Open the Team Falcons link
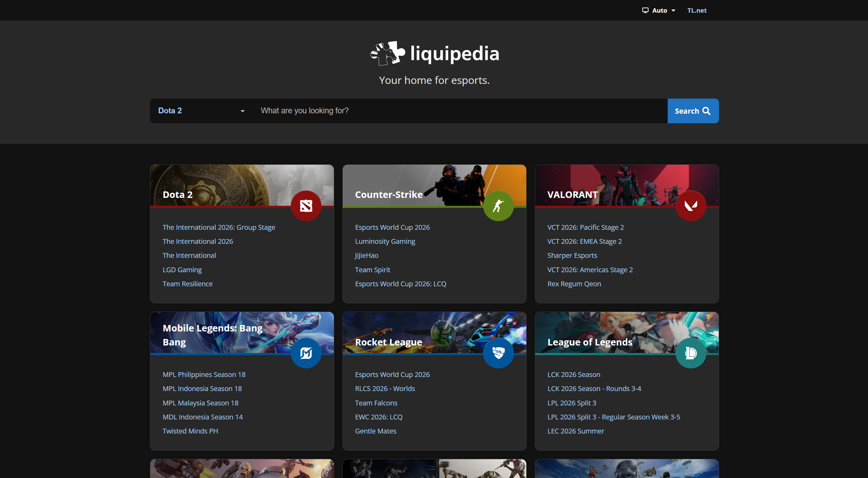The height and width of the screenshot is (478, 868). (x=376, y=403)
